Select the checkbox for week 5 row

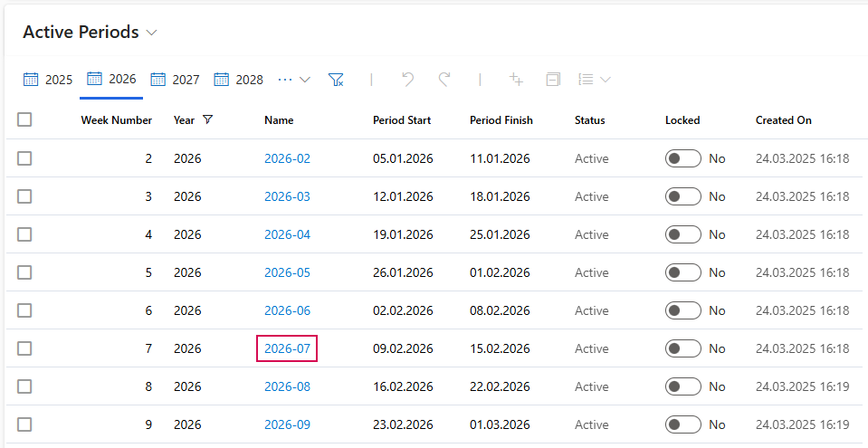[24, 272]
